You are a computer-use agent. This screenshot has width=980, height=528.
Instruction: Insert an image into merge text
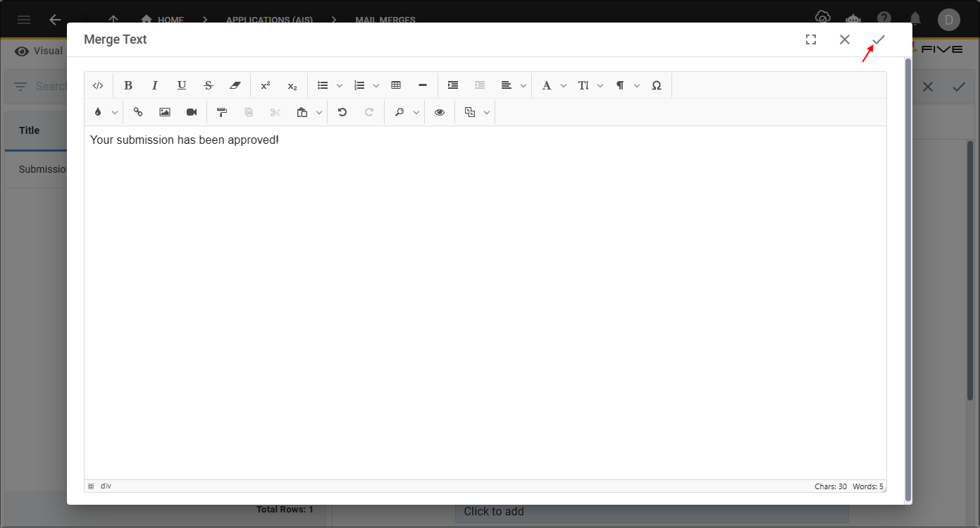tap(165, 112)
